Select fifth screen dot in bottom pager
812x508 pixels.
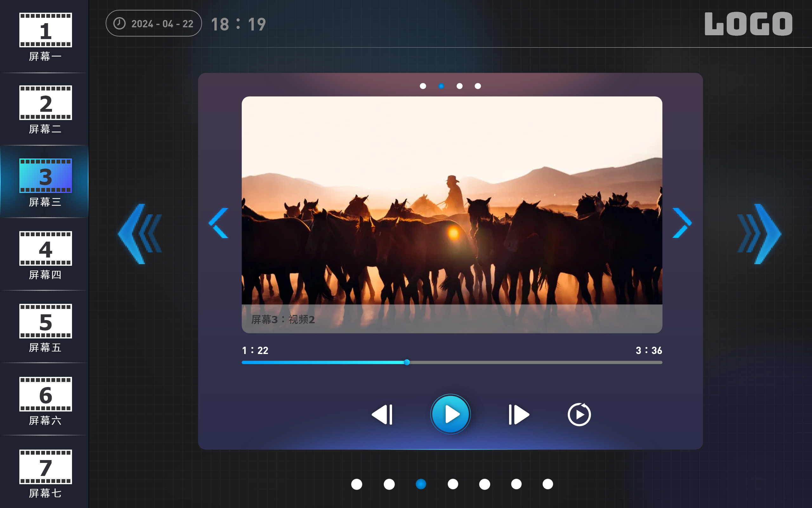coord(485,484)
